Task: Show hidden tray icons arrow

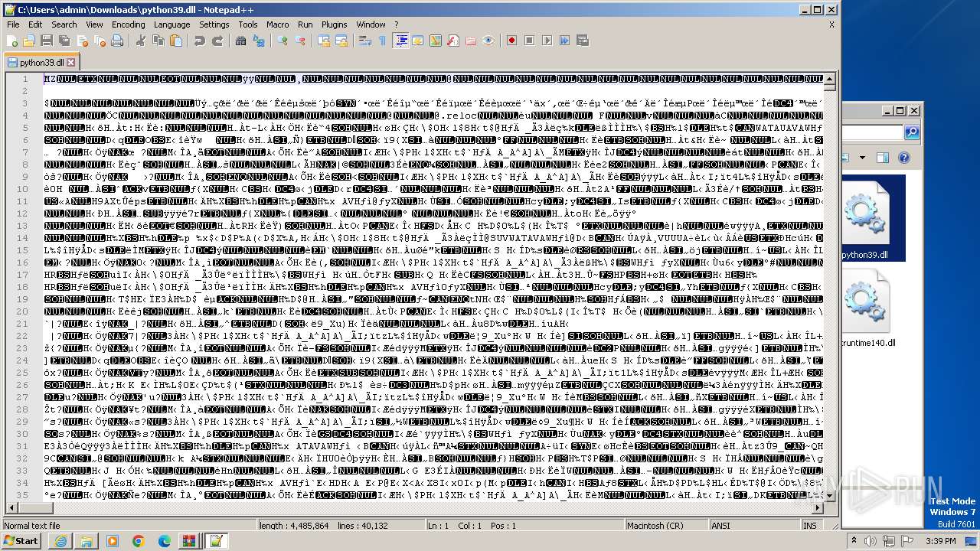Action: 854,541
